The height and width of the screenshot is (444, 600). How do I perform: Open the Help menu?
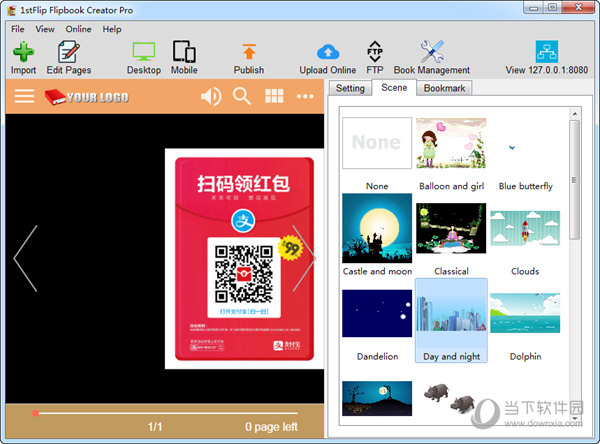point(112,29)
